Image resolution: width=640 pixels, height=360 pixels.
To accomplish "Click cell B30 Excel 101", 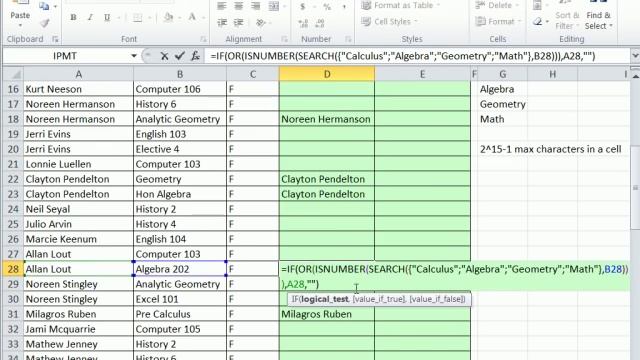I will 180,299.
